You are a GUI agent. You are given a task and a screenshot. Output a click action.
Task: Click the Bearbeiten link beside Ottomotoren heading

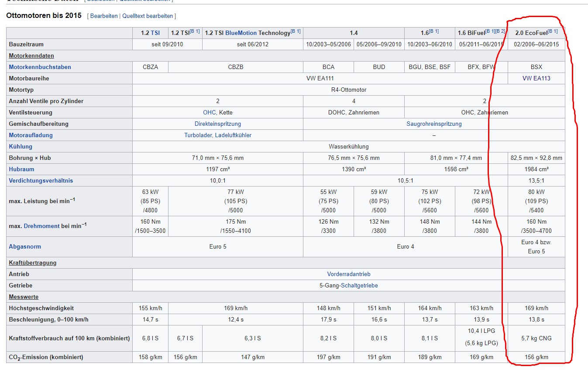[x=104, y=16]
